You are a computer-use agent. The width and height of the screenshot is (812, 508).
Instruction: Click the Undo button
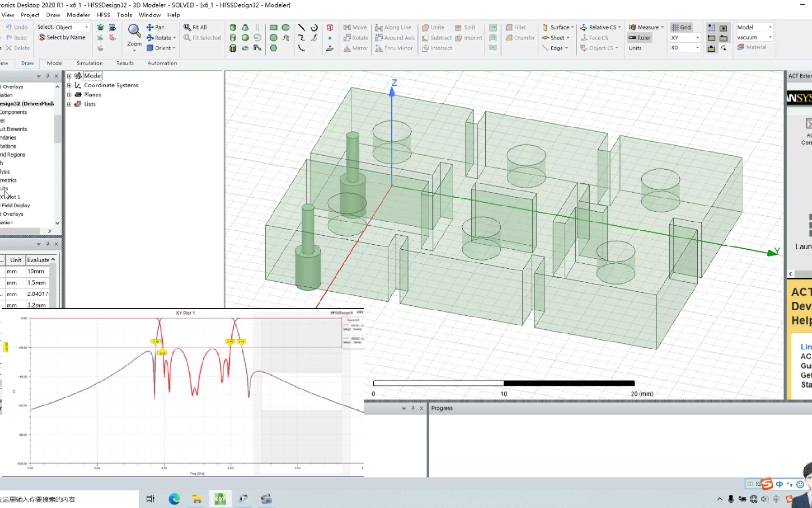[17, 27]
